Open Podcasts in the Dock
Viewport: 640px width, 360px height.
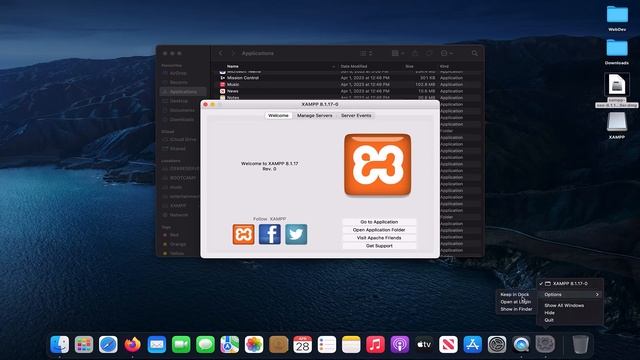400,345
